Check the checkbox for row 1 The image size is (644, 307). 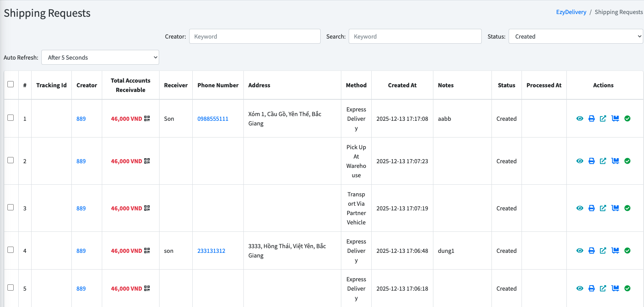coord(11,118)
